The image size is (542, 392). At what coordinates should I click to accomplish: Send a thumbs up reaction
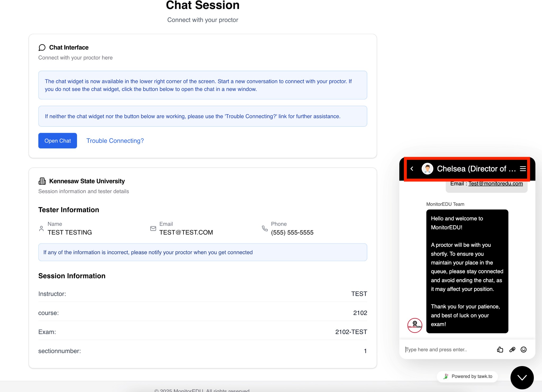500,350
